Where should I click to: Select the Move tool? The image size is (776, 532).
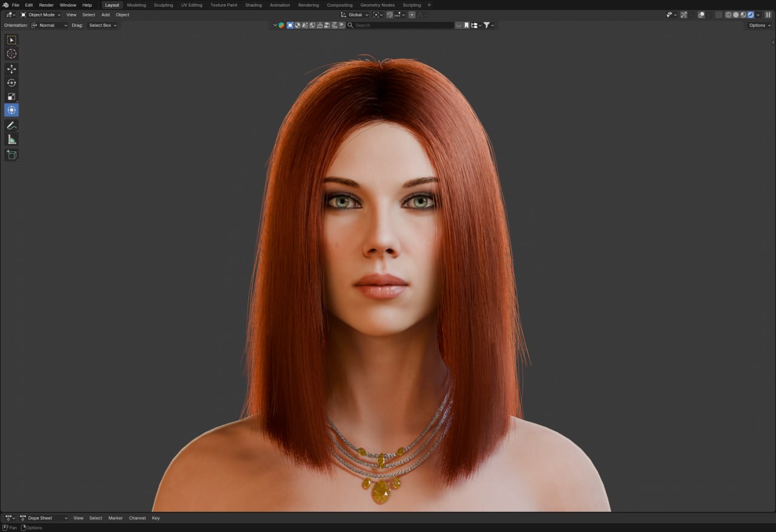click(11, 69)
